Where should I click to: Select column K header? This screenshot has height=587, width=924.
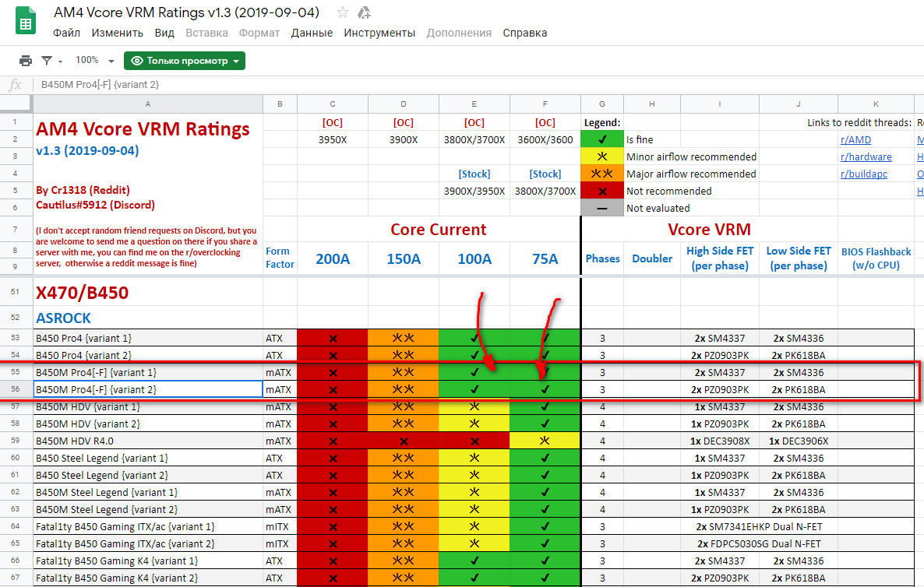876,104
